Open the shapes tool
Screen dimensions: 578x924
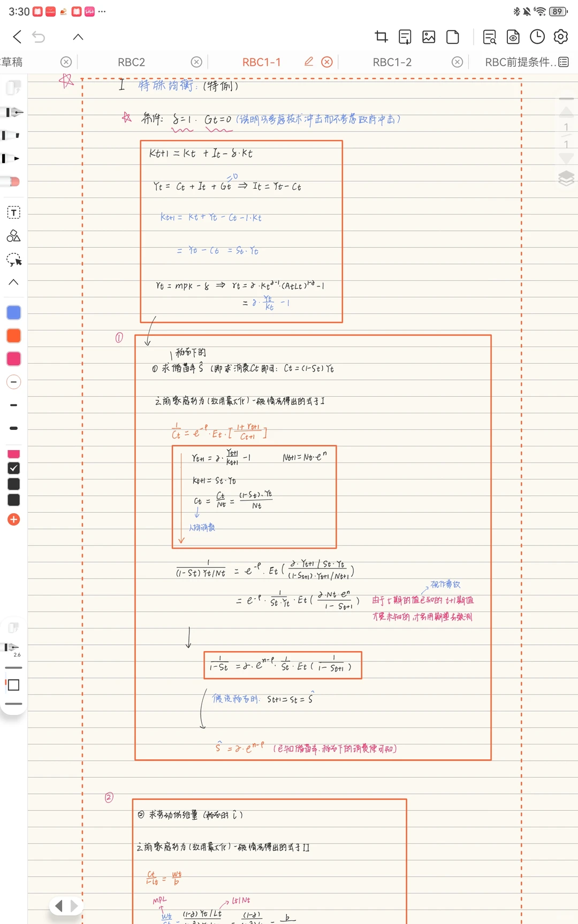(x=13, y=236)
